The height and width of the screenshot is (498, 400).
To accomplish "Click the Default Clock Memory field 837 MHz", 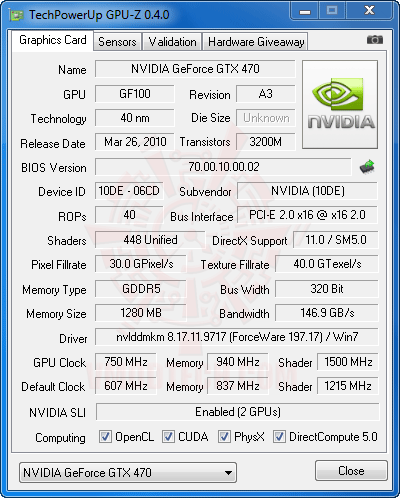I will 238,386.
